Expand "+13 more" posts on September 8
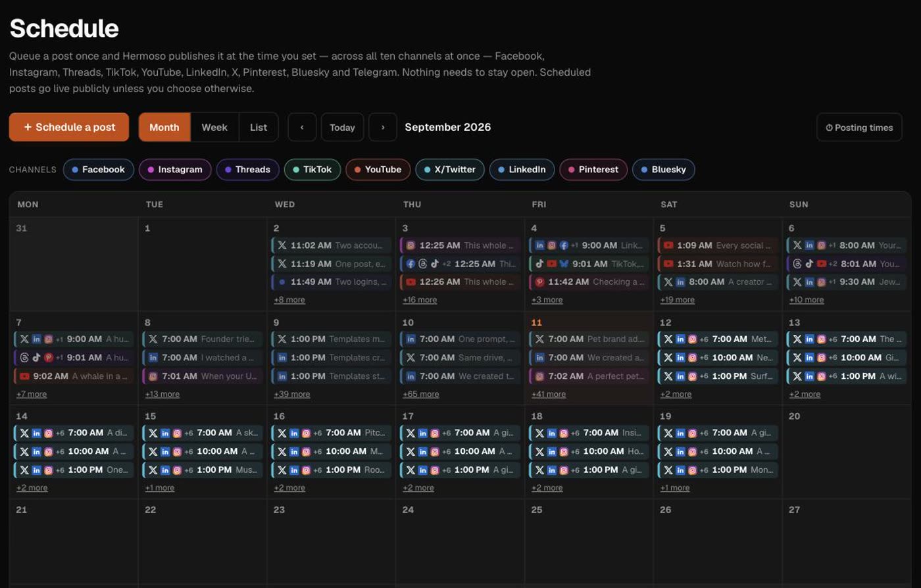This screenshot has width=921, height=588. coord(162,394)
